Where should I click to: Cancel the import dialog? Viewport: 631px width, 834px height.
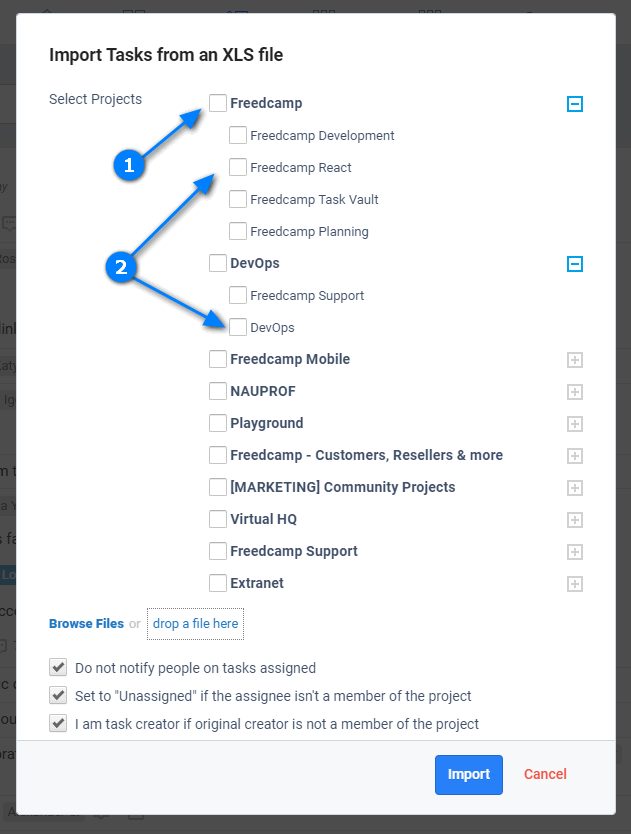tap(545, 774)
